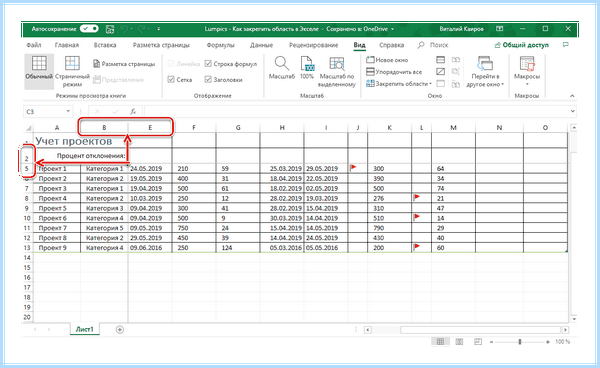600x368 pixels.
Task: Click user account Виталий Каиров
Action: [x=461, y=29]
